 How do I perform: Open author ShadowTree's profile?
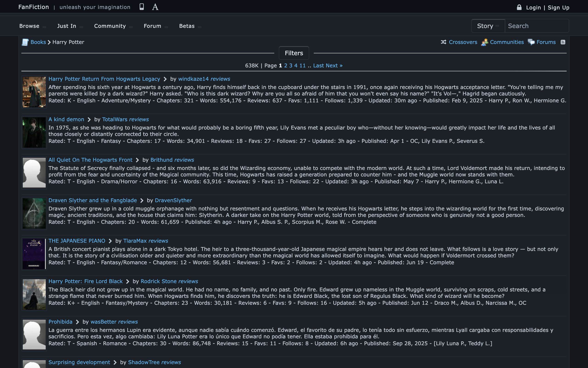coord(144,362)
